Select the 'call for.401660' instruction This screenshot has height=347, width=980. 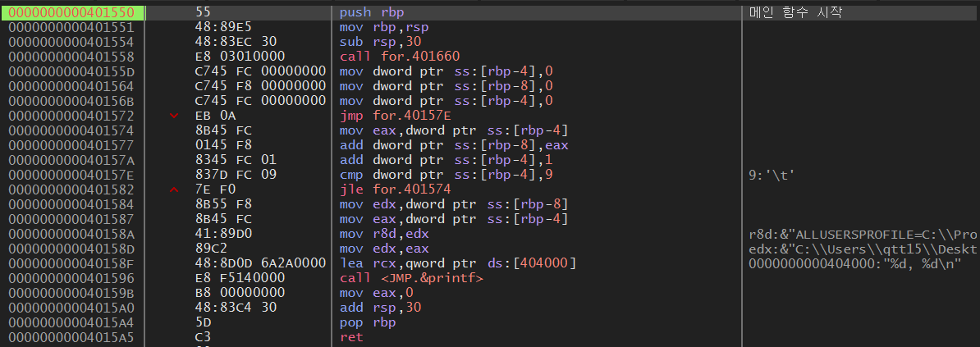399,57
